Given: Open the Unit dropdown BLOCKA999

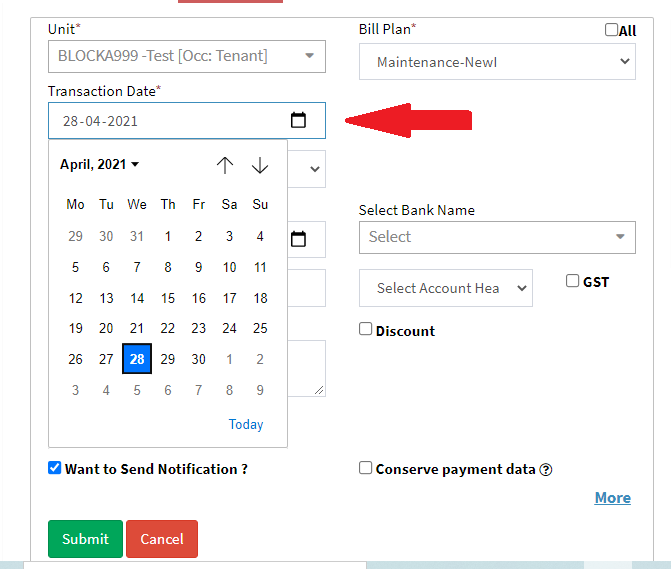Looking at the screenshot, I should pyautogui.click(x=187, y=56).
